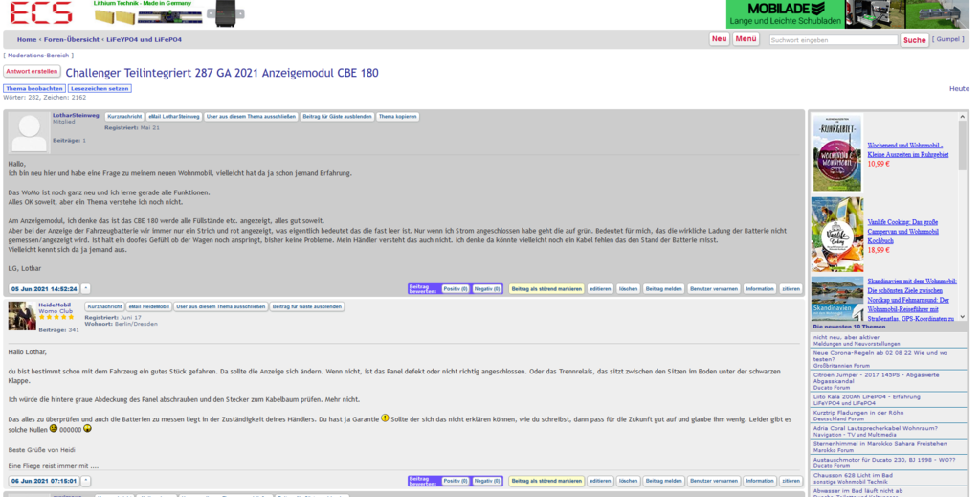Go to Home in the breadcrumb

point(27,39)
